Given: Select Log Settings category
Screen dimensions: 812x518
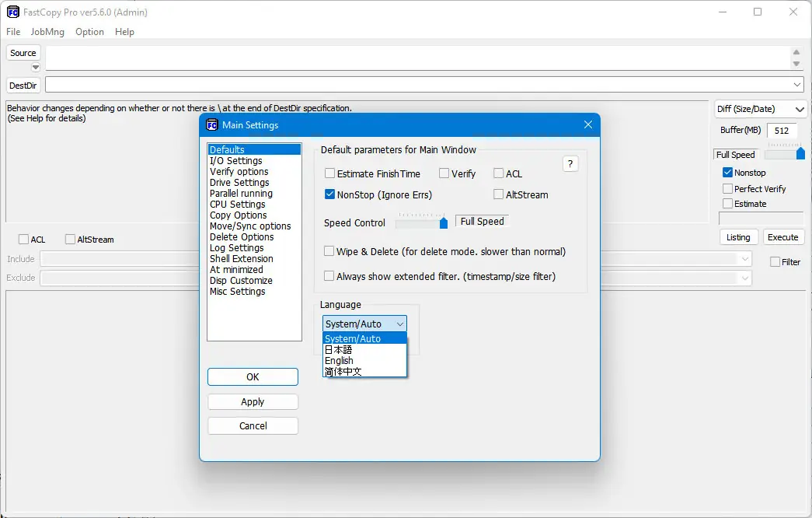Looking at the screenshot, I should pyautogui.click(x=254, y=248).
